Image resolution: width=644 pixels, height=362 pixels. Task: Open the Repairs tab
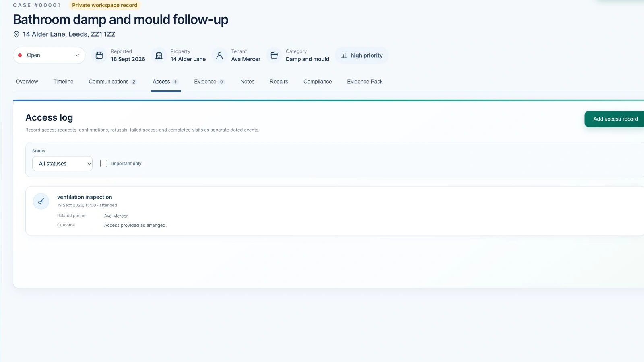279,82
